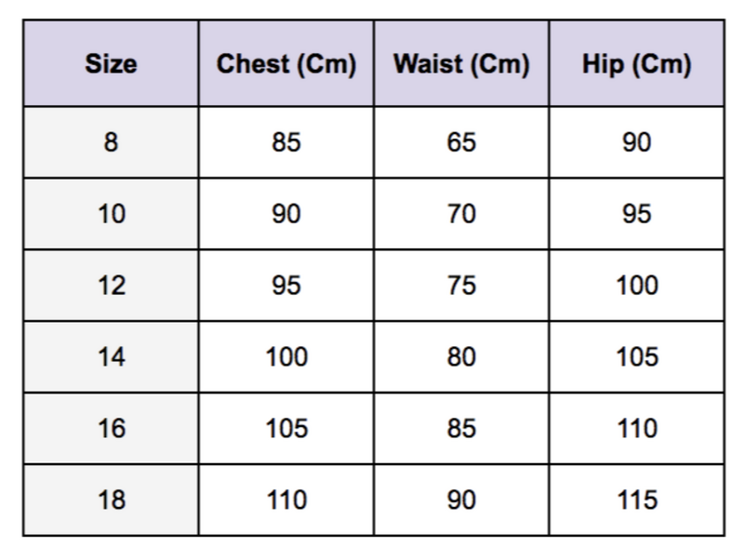Click waist value 80 for size 14
744x560 pixels.
(x=461, y=357)
